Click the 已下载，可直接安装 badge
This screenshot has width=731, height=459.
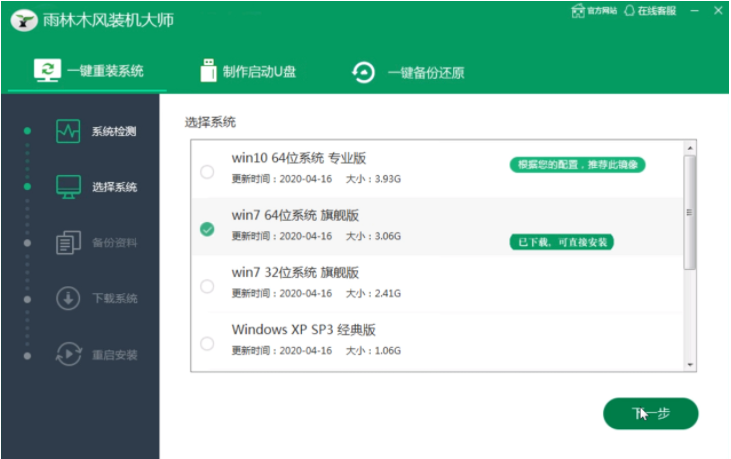coord(562,242)
